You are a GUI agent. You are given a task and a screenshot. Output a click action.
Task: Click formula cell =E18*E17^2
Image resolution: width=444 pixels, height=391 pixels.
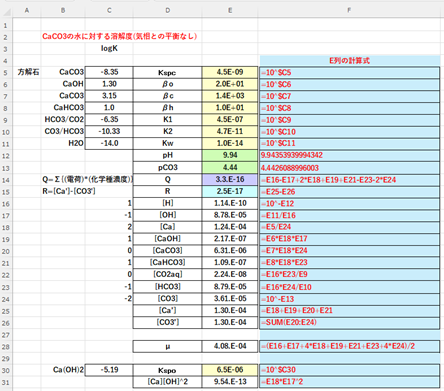[349, 382]
